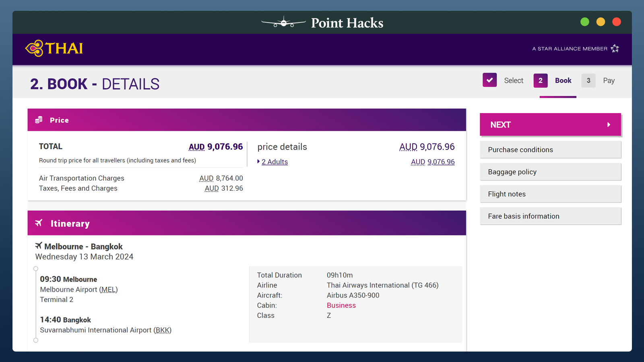Go to the Select step label
The width and height of the screenshot is (644, 362).
514,80
